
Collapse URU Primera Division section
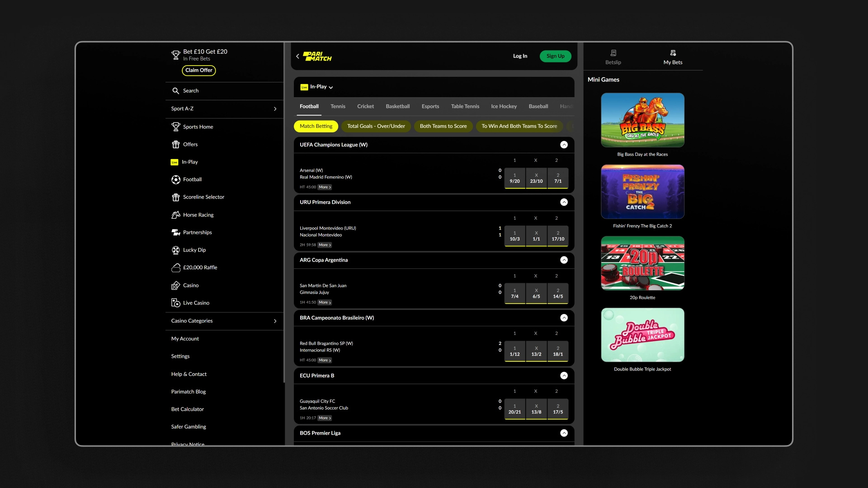(x=564, y=202)
